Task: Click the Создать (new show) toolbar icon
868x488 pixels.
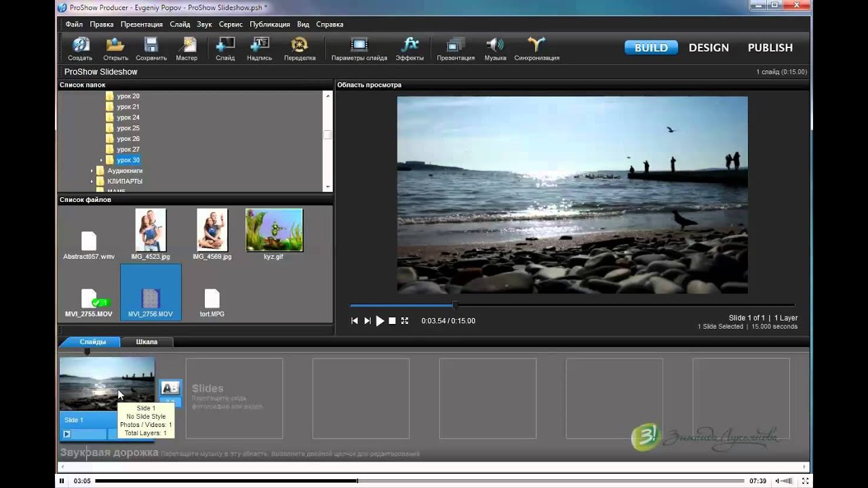Action: point(80,49)
